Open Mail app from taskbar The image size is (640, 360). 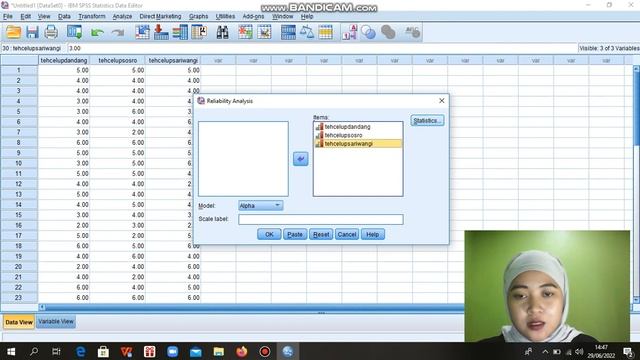pyautogui.click(x=196, y=351)
